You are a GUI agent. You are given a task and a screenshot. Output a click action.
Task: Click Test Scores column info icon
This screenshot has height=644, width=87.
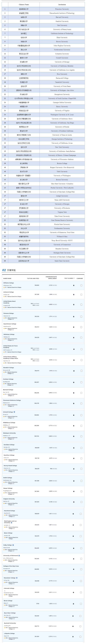pos(74,278)
